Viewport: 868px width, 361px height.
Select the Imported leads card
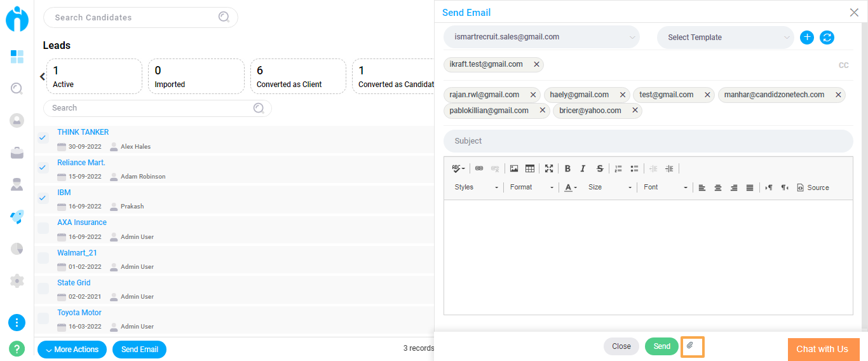196,76
